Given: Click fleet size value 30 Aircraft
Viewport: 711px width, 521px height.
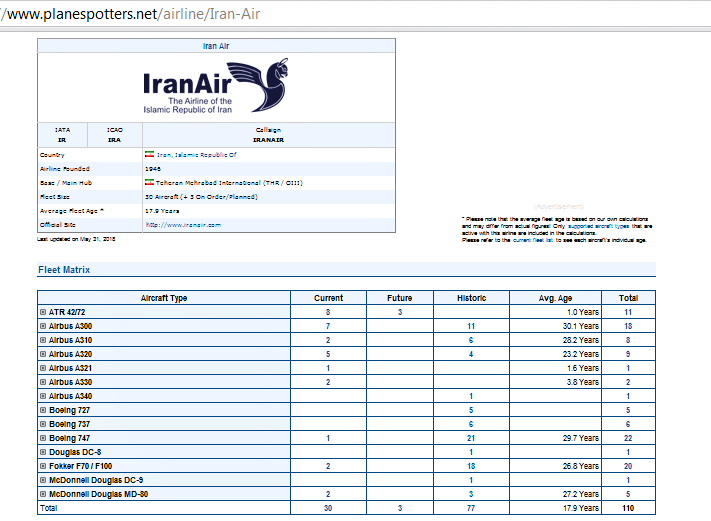Looking at the screenshot, I should coord(201,197).
